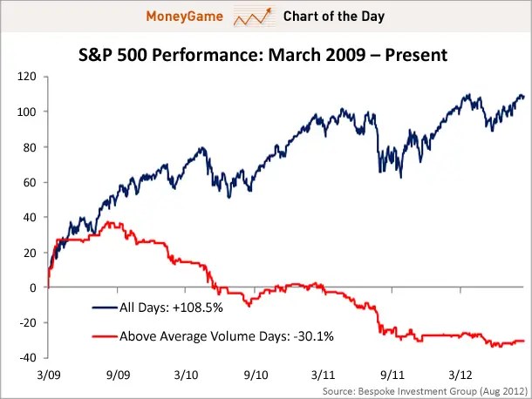Click the 3/11 x-axis label
This screenshot has width=532, height=399.
[323, 375]
